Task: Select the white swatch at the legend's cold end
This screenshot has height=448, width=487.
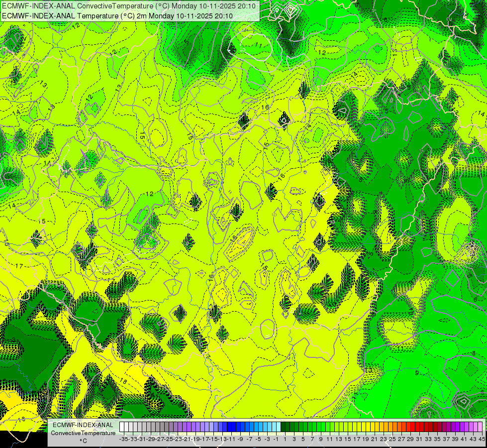Action: (122, 427)
